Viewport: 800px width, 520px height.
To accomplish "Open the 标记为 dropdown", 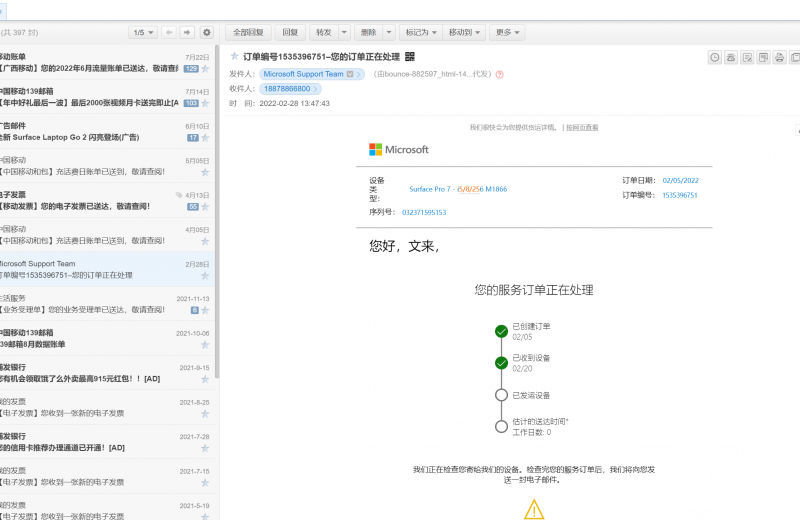I will pyautogui.click(x=421, y=33).
